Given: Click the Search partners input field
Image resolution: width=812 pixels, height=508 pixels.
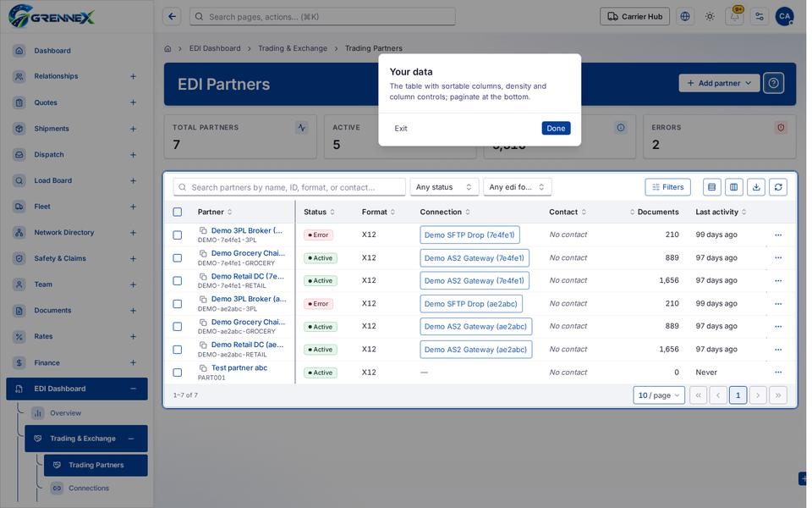Looking at the screenshot, I should (x=289, y=187).
